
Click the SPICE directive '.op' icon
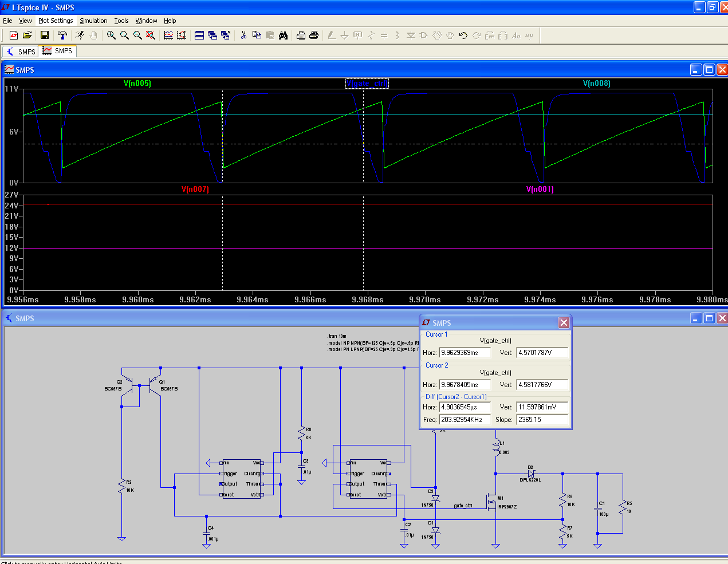[529, 36]
